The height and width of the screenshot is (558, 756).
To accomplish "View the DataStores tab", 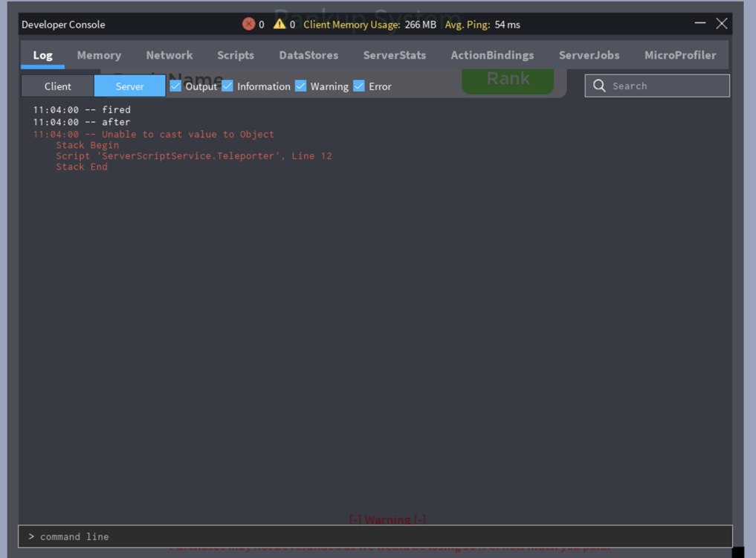I will pos(308,54).
